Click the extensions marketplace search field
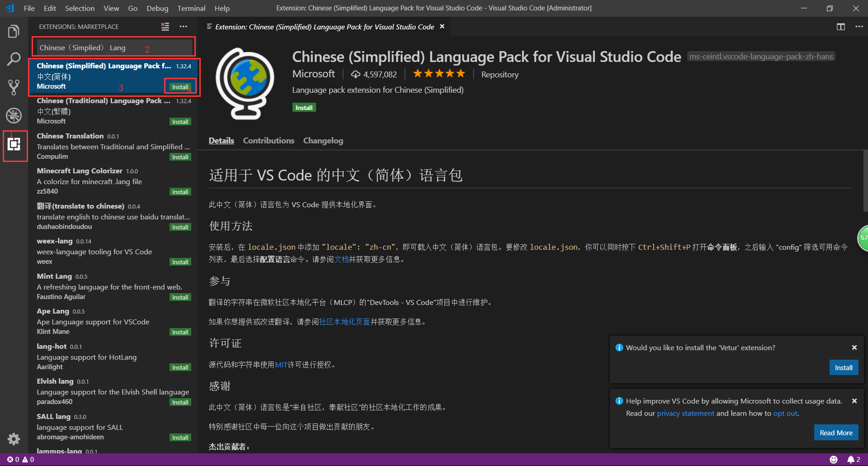The width and height of the screenshot is (868, 466). point(113,47)
